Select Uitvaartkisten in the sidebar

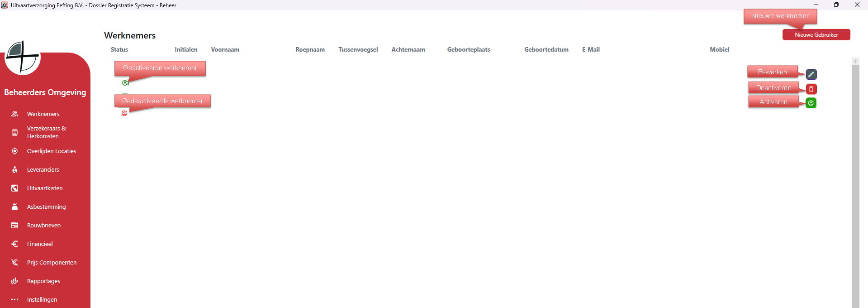[45, 188]
